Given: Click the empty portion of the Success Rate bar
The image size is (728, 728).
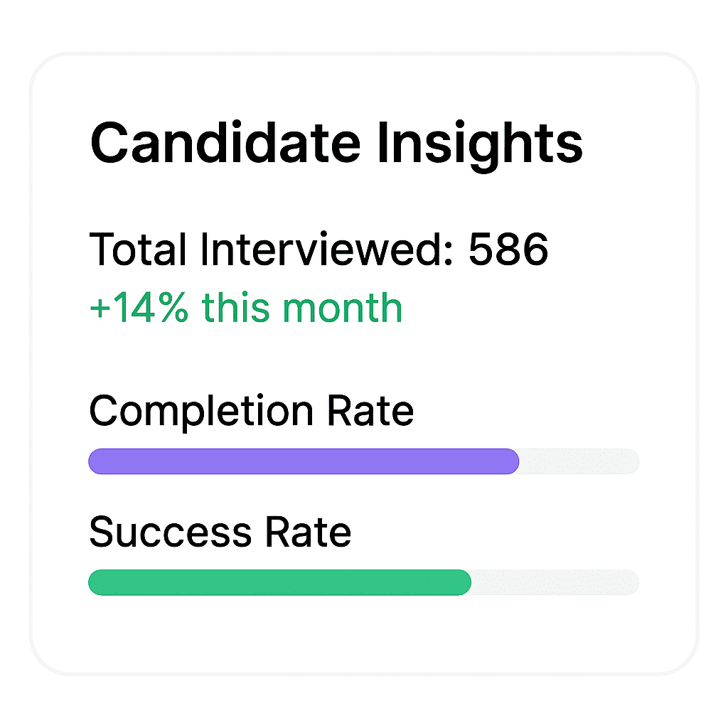Looking at the screenshot, I should (555, 582).
